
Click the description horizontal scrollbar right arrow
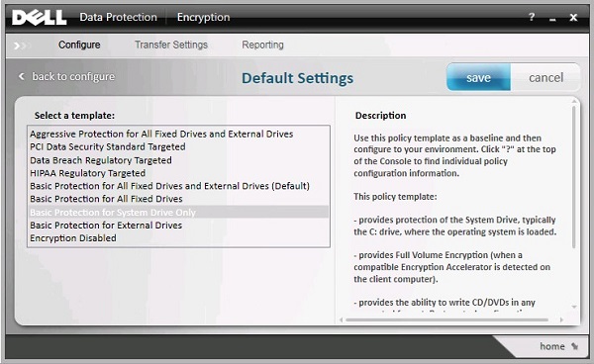pyautogui.click(x=561, y=319)
